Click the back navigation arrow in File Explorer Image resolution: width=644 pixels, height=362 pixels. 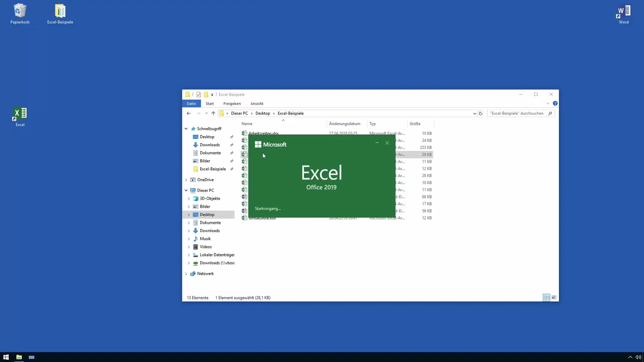click(x=189, y=113)
